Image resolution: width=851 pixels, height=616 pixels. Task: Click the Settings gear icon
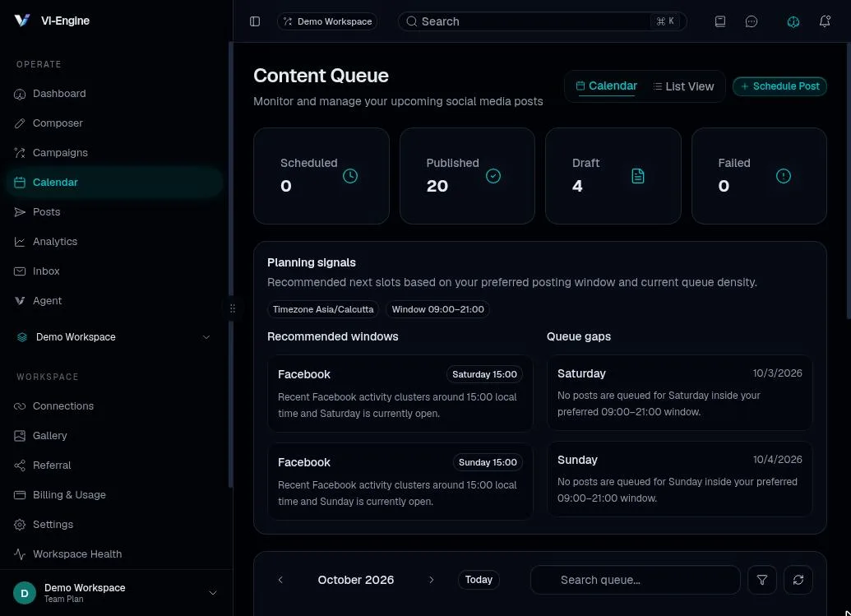[x=20, y=524]
